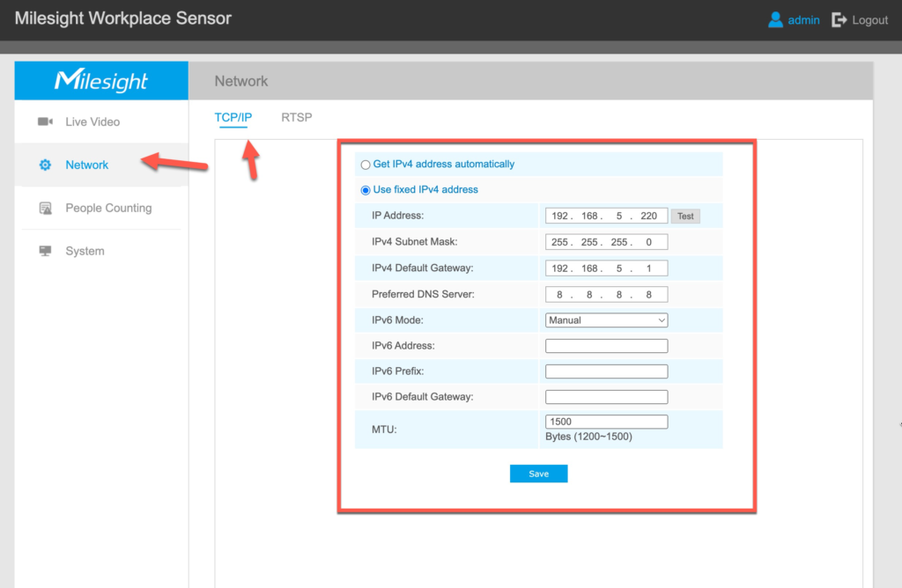Click the IPv6 Address input field
The height and width of the screenshot is (588, 902).
coord(606,345)
